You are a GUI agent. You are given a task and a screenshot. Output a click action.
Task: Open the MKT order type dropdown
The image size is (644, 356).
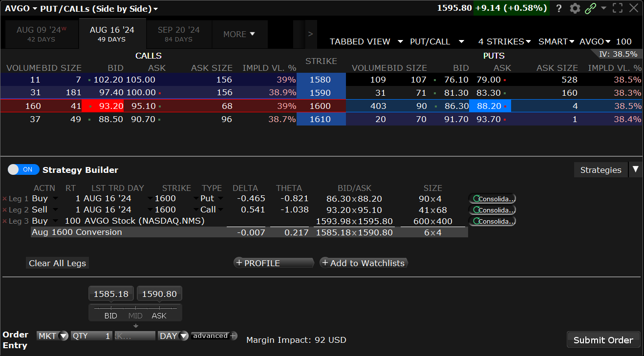click(52, 336)
